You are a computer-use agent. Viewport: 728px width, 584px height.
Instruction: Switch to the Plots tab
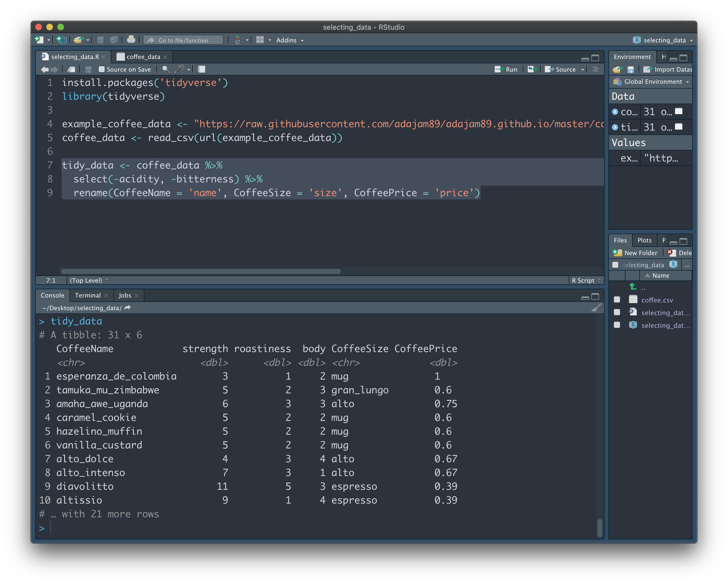tap(644, 240)
